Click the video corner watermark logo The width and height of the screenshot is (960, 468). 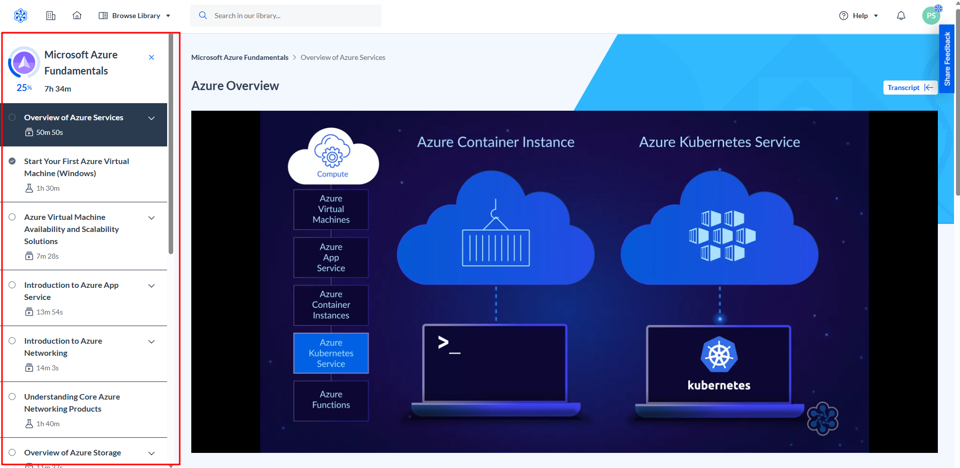click(822, 418)
